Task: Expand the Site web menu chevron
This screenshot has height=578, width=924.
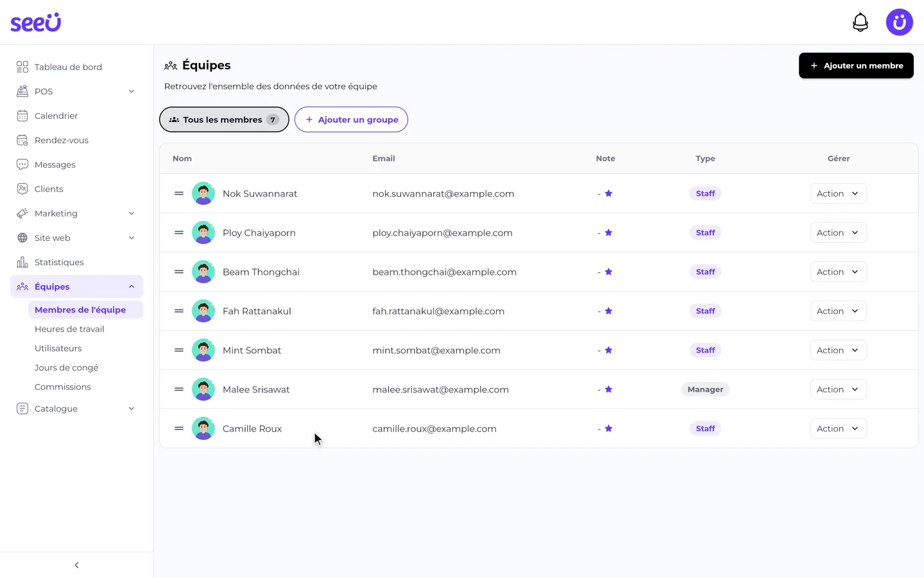Action: [x=132, y=238]
